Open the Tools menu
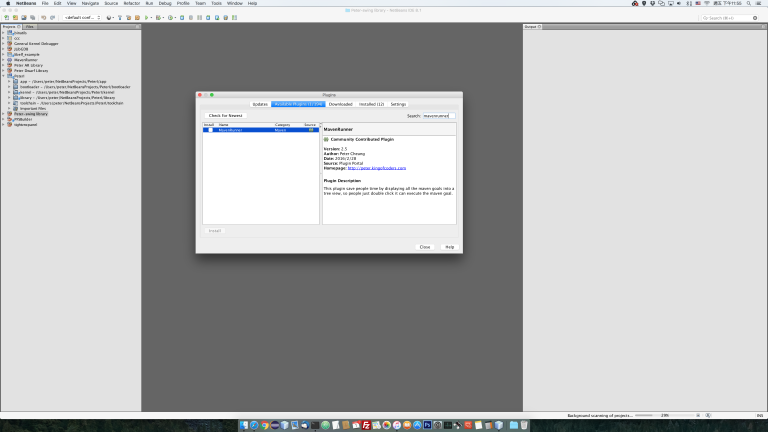768x432 pixels. click(216, 3)
